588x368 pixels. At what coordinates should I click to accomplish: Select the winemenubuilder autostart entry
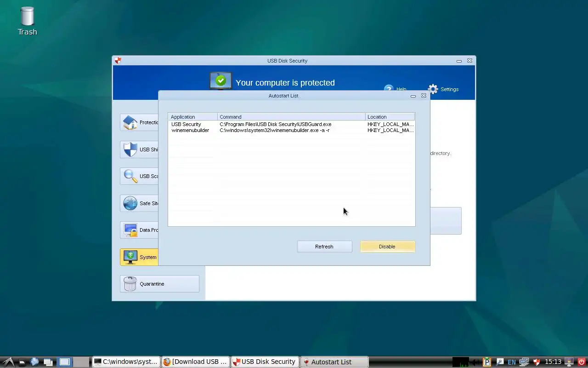pos(292,130)
